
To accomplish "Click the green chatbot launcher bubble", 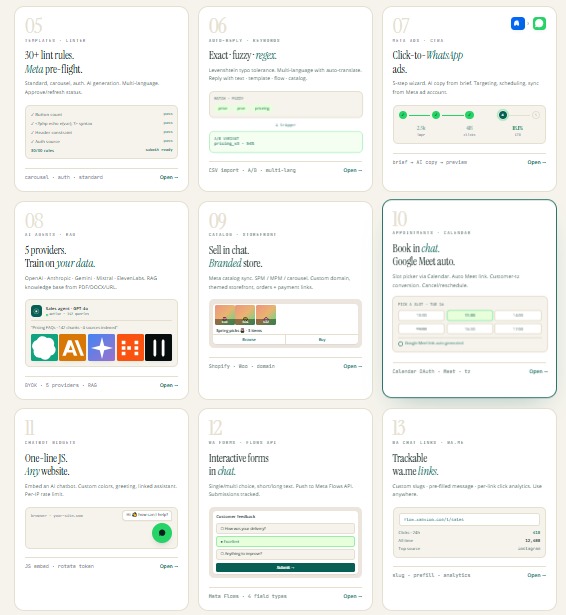I will 162,533.
